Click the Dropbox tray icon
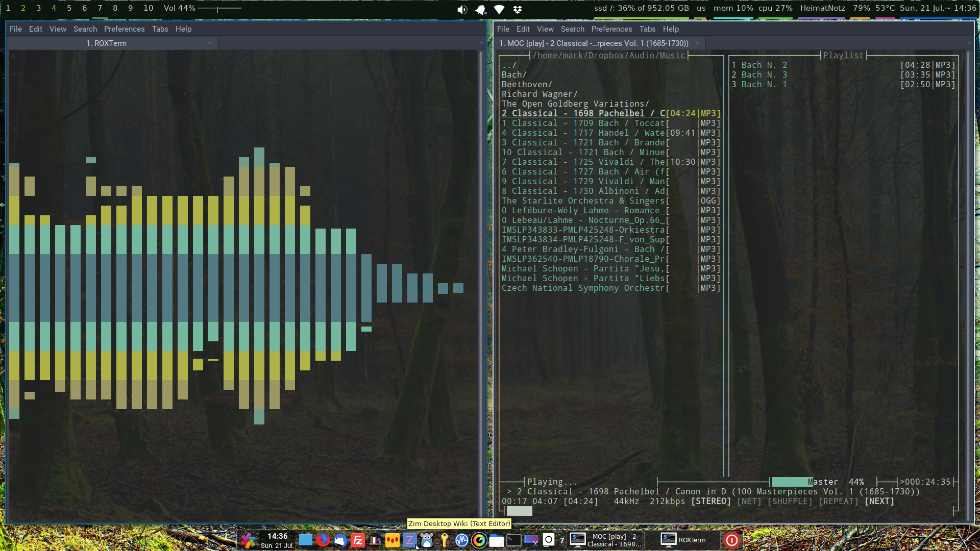This screenshot has width=980, height=551. tap(517, 9)
